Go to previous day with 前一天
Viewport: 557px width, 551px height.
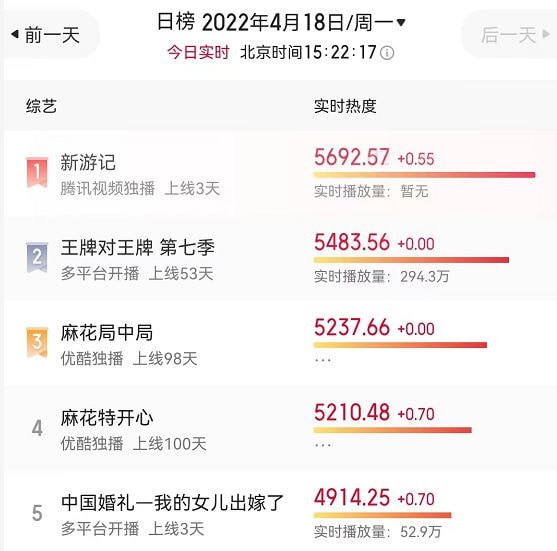click(x=52, y=34)
